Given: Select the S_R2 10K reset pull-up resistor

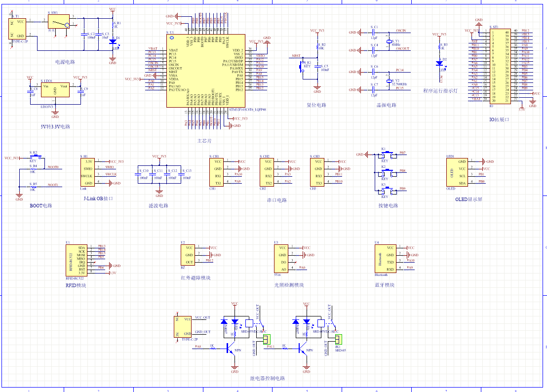Looking at the screenshot, I should point(318,46).
